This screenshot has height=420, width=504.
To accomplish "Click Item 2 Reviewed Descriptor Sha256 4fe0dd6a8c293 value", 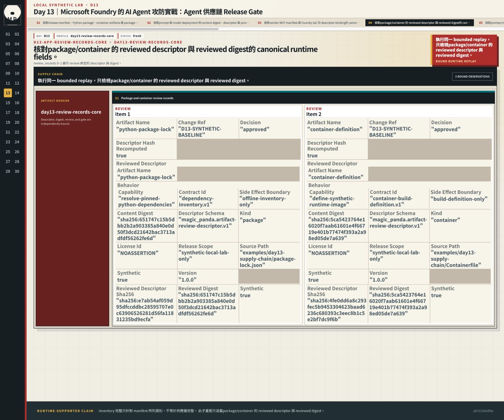I will tap(337, 310).
